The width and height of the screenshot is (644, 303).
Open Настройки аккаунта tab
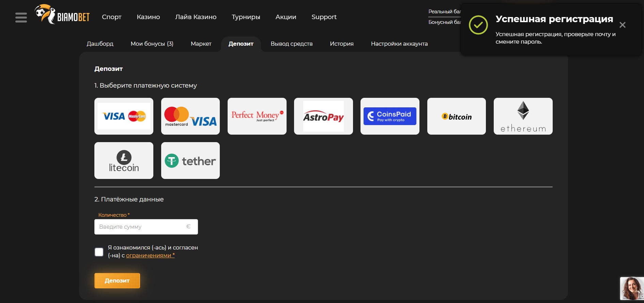(x=399, y=44)
